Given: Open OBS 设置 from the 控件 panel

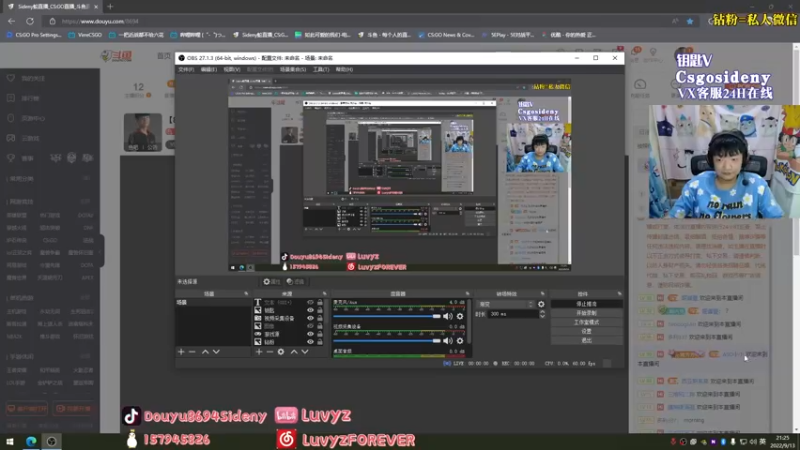Looking at the screenshot, I should (x=587, y=332).
